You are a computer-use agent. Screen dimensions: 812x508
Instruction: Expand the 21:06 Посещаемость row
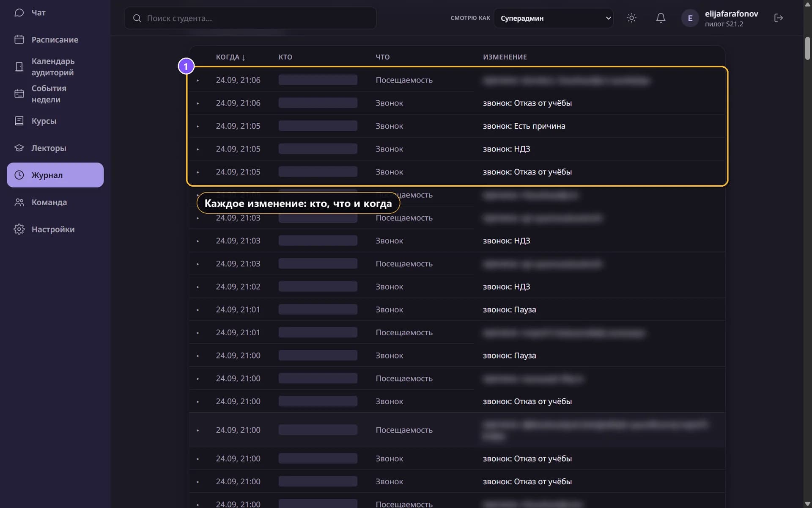pyautogui.click(x=198, y=80)
